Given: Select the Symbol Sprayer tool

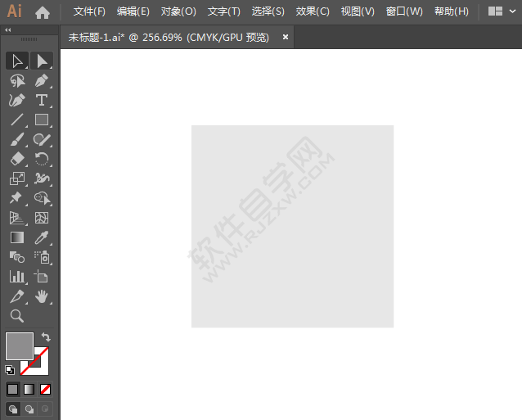Looking at the screenshot, I should coord(42,257).
